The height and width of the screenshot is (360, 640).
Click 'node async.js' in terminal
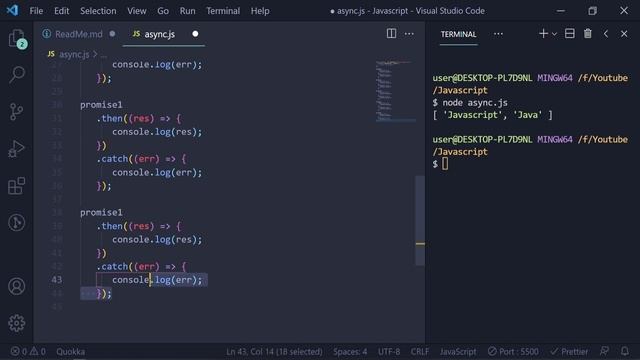(x=475, y=103)
